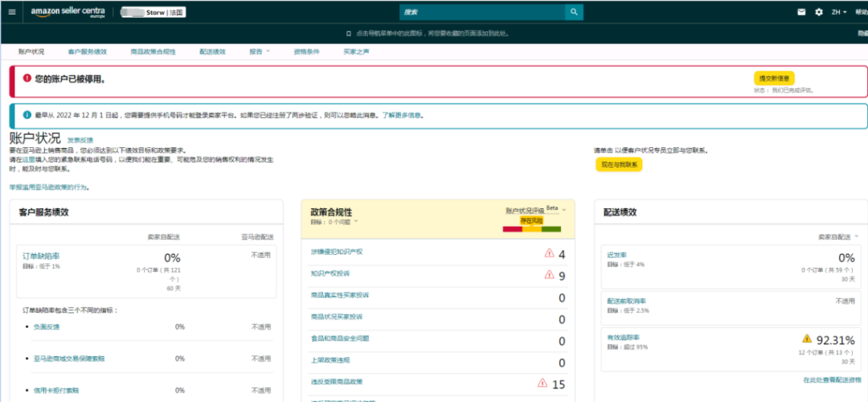The image size is (868, 402).
Task: Open the 信用卡拒付索赔 link
Action: [56, 391]
